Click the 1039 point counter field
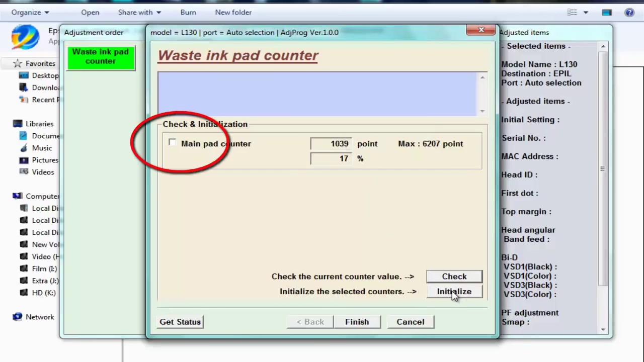The width and height of the screenshot is (644, 362). pyautogui.click(x=332, y=144)
